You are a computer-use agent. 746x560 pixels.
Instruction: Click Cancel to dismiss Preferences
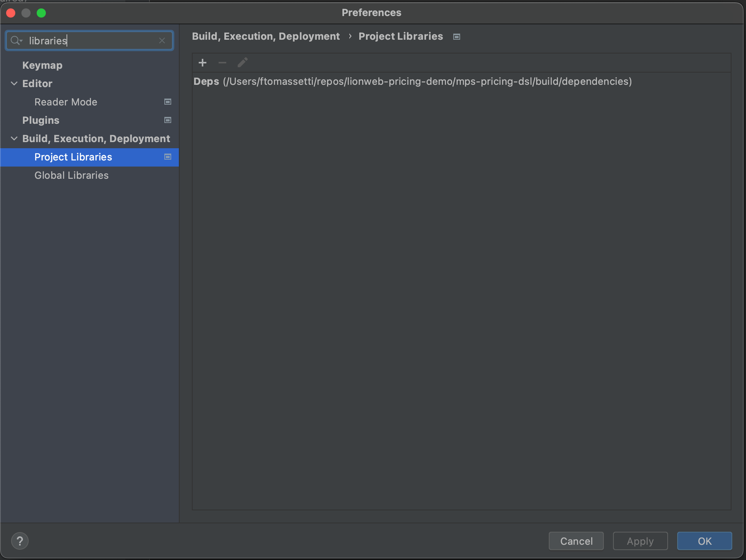pyautogui.click(x=576, y=541)
